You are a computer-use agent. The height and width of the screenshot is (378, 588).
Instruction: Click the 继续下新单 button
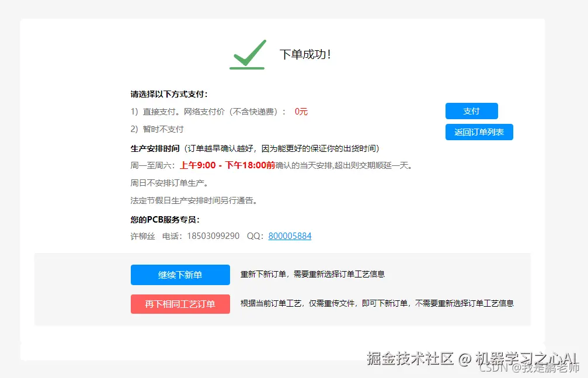pos(180,275)
